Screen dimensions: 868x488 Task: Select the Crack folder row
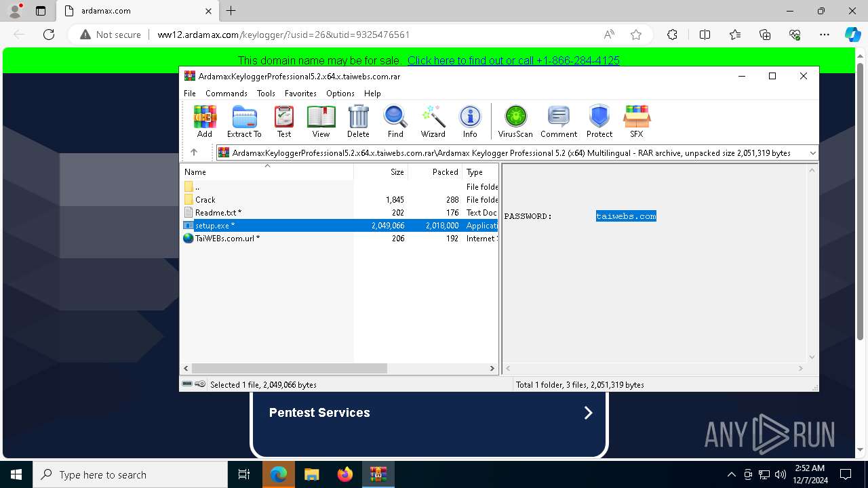340,200
